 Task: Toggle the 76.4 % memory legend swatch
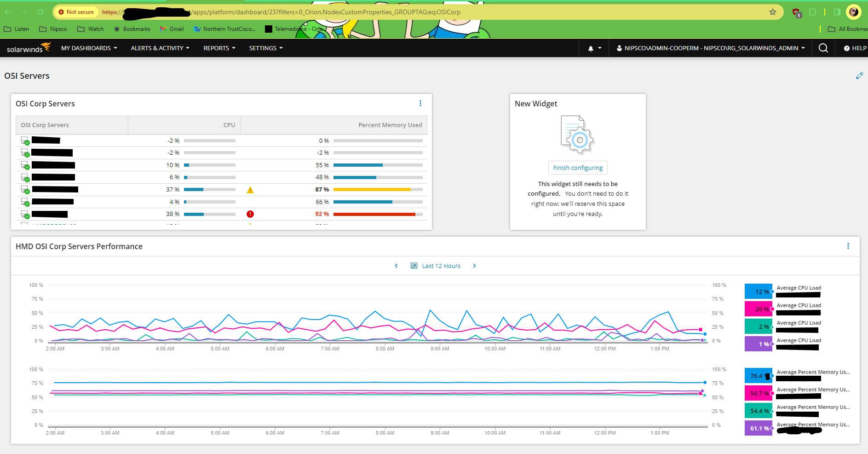click(x=759, y=376)
